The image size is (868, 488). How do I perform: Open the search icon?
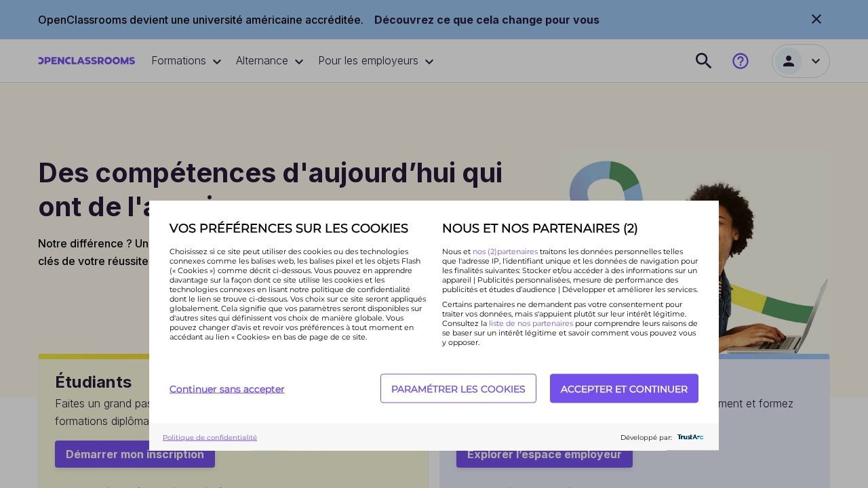[703, 61]
